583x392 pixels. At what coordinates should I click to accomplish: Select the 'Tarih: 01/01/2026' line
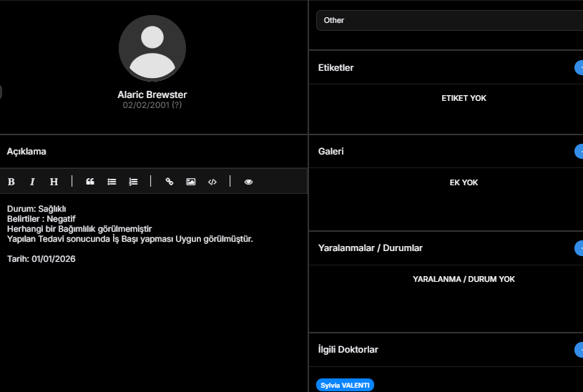41,259
